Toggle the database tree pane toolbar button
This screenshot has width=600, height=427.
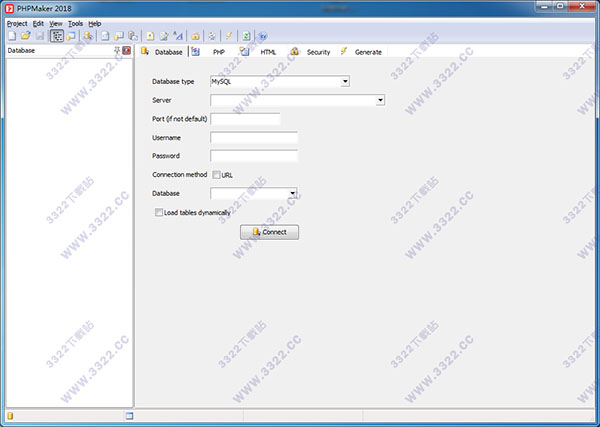pos(57,36)
